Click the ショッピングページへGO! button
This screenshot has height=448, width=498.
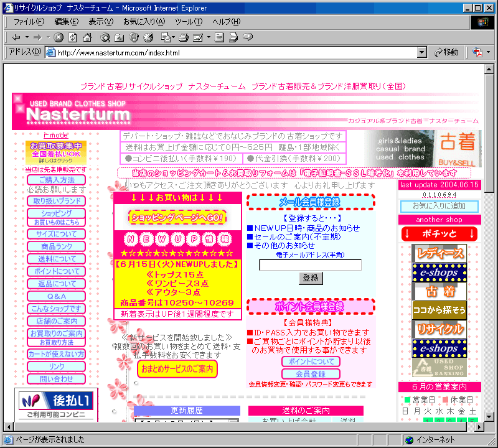pos(177,218)
